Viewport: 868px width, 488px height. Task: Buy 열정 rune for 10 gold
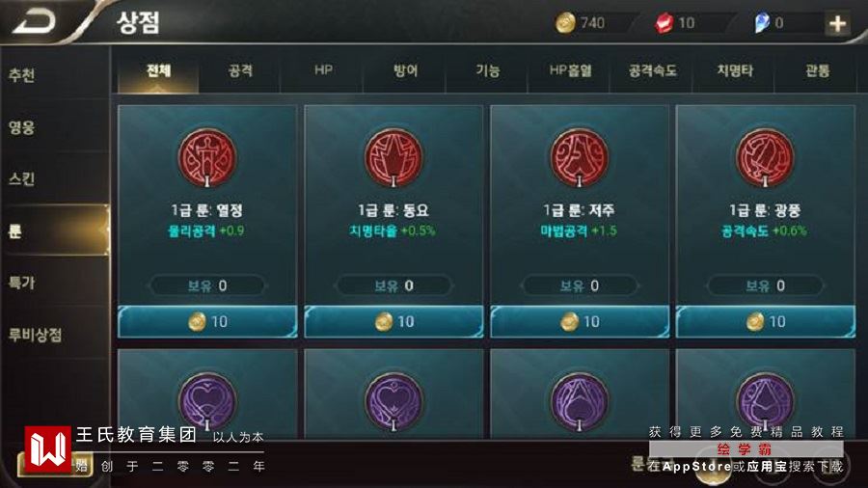click(x=207, y=321)
